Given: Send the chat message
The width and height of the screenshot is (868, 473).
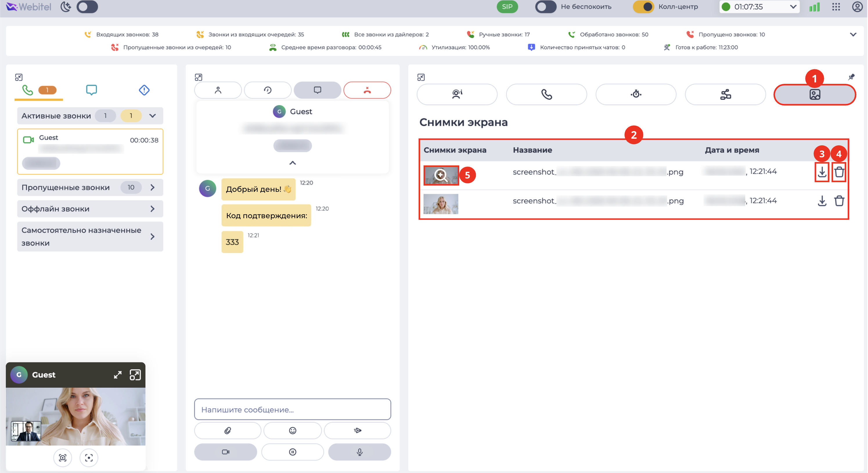Looking at the screenshot, I should (358, 431).
